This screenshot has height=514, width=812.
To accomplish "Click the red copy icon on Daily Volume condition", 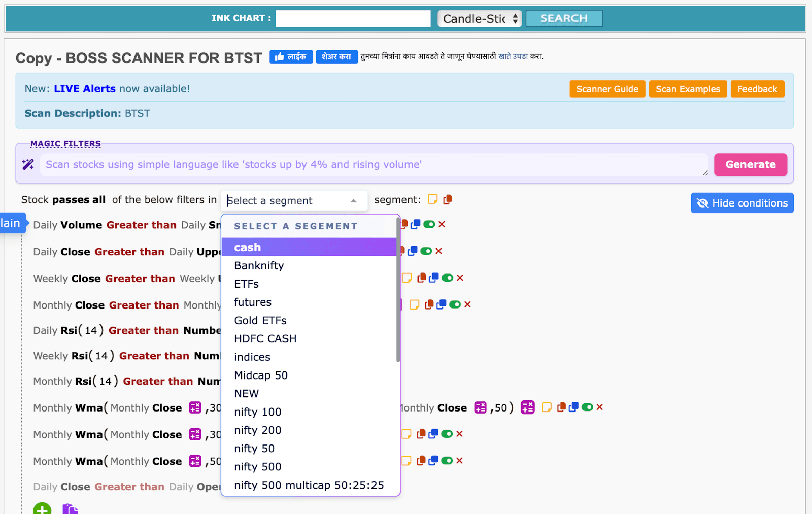I will 404,224.
